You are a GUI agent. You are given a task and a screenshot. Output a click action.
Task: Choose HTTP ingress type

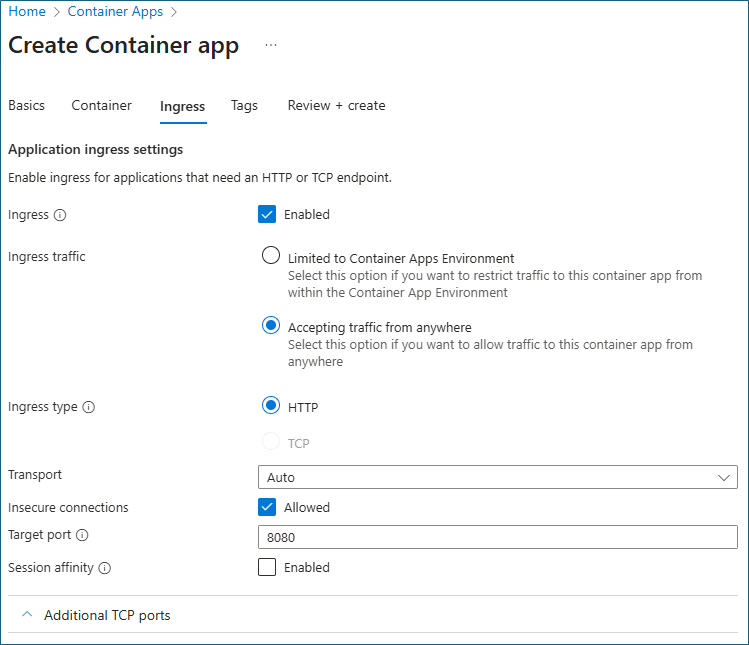[x=270, y=405]
